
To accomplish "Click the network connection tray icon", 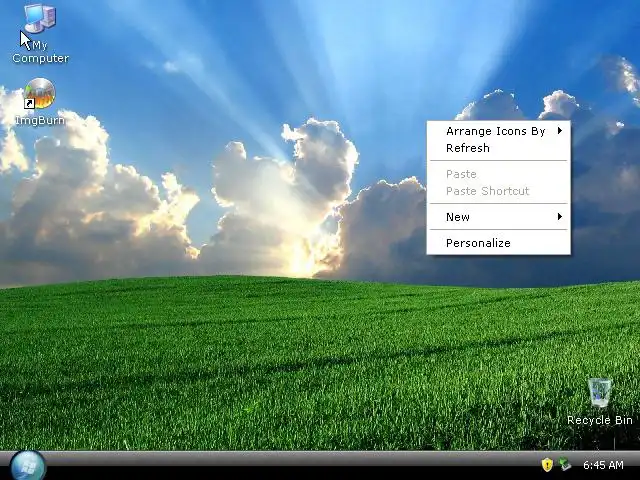I will [x=565, y=464].
